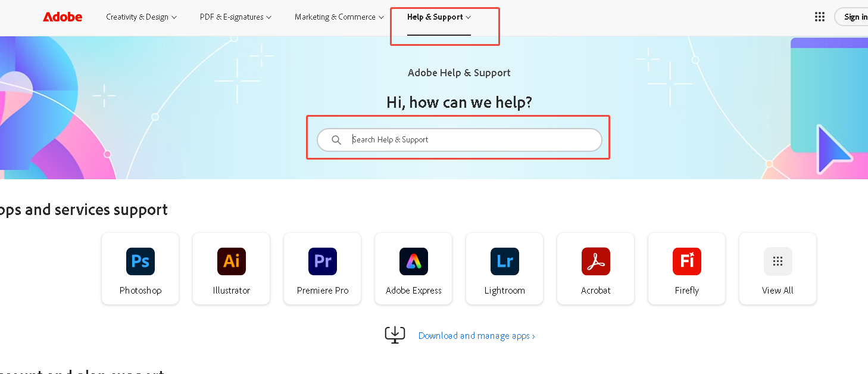Click the Adobe Express label text
Image resolution: width=868 pixels, height=374 pixels.
pyautogui.click(x=414, y=291)
